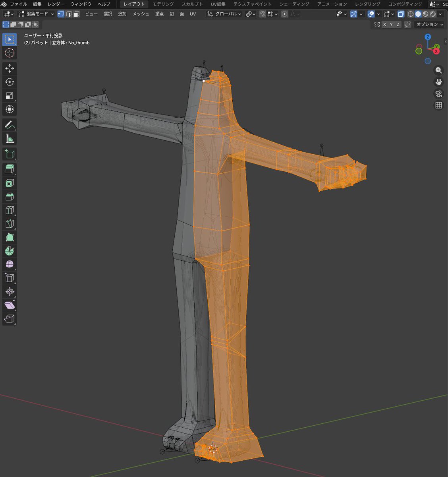Toggle viewport gizmos visibility
448x477 pixels.
click(353, 14)
